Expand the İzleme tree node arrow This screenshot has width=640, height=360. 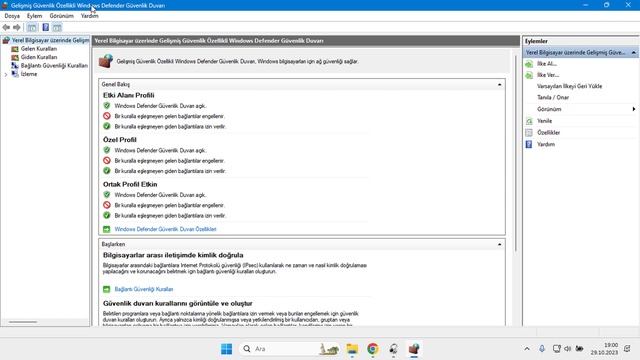click(6, 74)
